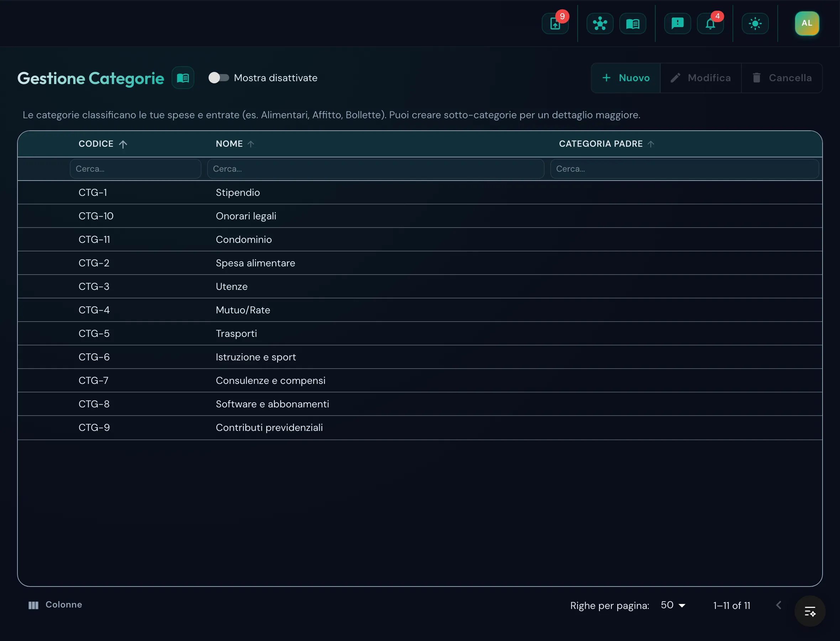Open the upload document icon with badge 9
840x641 pixels.
coord(555,24)
